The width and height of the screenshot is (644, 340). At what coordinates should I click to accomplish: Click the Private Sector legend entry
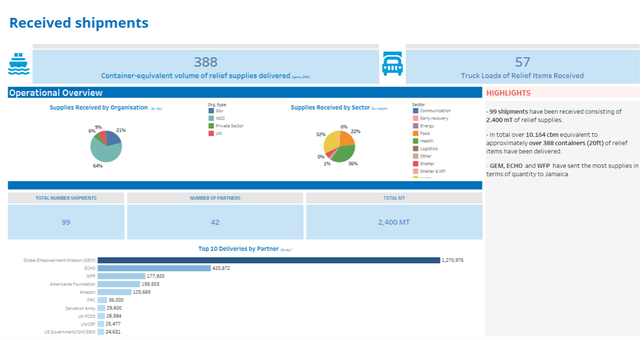229,126
